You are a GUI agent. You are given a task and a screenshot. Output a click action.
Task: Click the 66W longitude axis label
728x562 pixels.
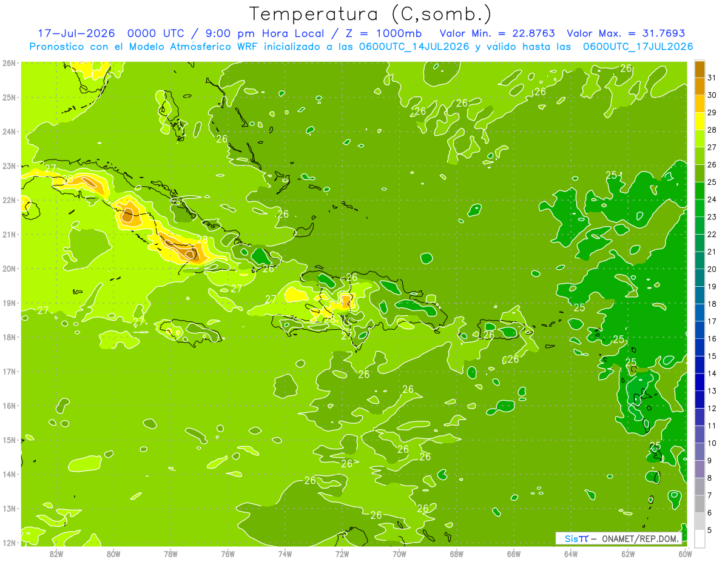pyautogui.click(x=513, y=554)
